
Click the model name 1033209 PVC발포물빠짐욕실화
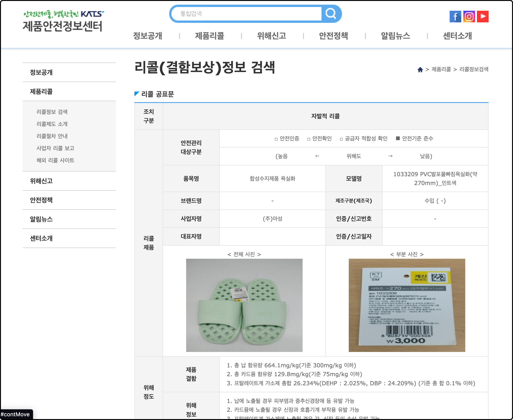click(x=435, y=179)
